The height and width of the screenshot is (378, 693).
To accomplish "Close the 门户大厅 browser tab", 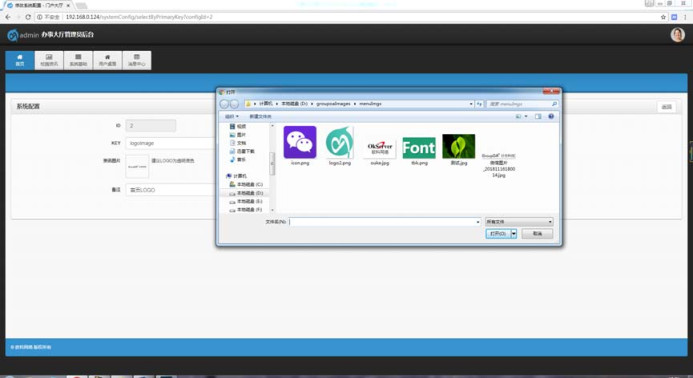I will 69,5.
